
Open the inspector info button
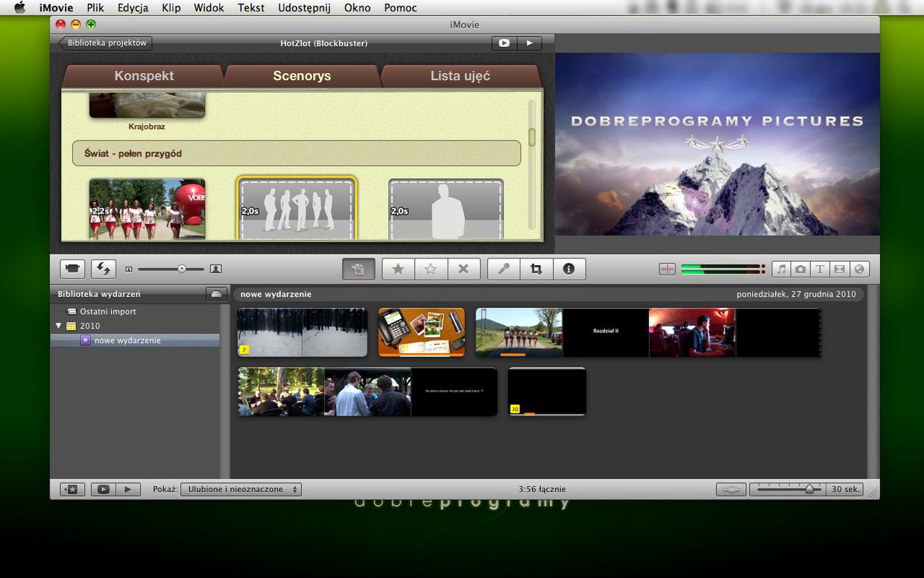569,269
